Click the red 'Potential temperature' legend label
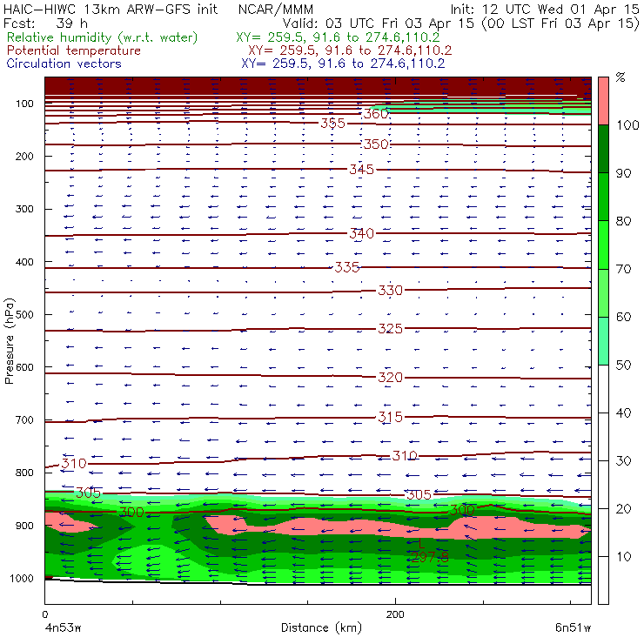This screenshot has width=644, height=644. coord(73,50)
